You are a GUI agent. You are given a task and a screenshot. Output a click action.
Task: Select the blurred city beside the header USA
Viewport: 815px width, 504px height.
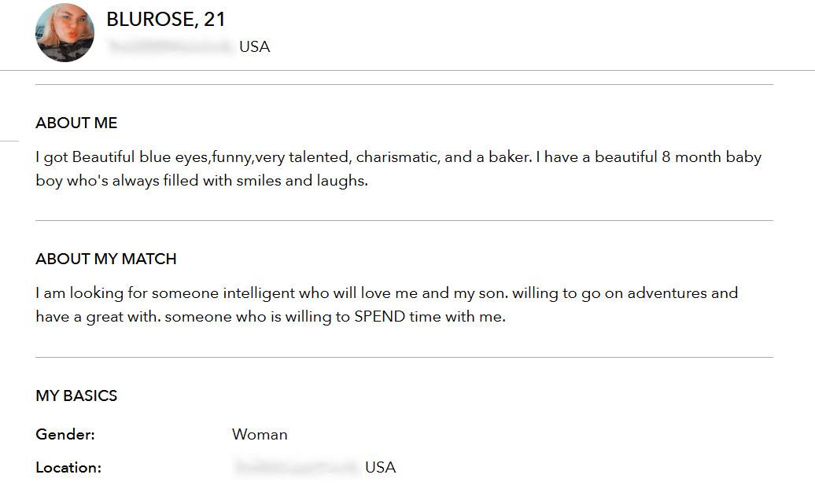pyautogui.click(x=171, y=46)
